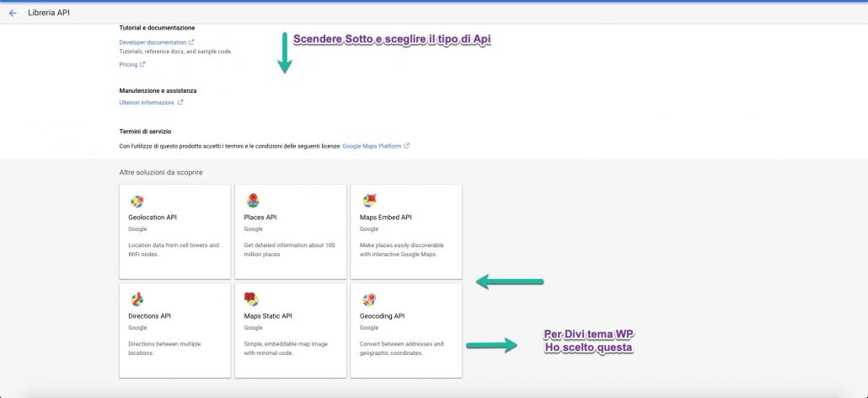Click 'Google' publisher under Places API

click(x=253, y=229)
